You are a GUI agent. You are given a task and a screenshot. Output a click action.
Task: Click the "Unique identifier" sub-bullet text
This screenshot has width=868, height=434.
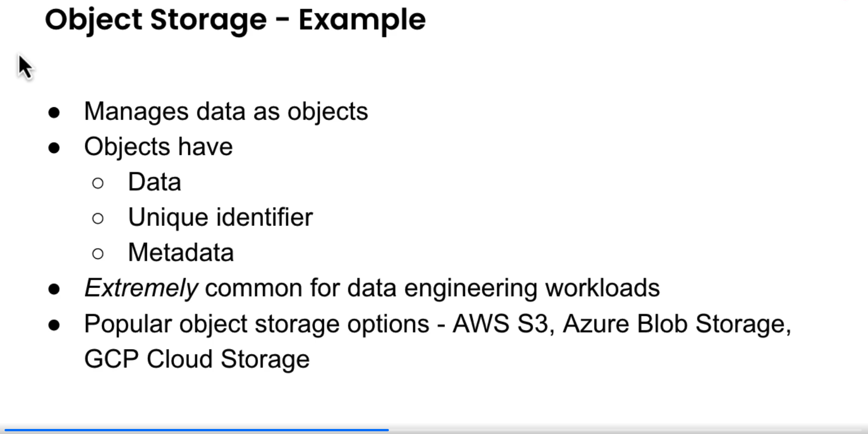point(220,217)
